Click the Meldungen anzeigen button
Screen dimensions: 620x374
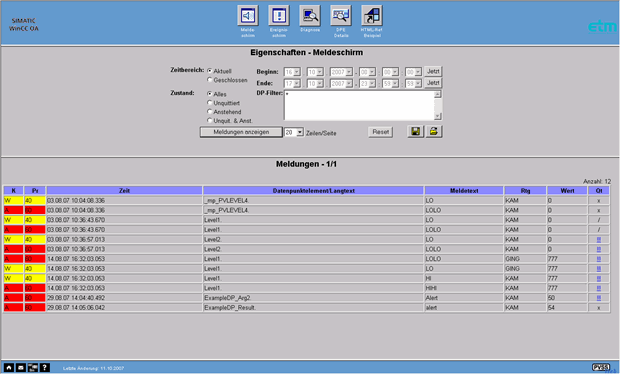241,132
